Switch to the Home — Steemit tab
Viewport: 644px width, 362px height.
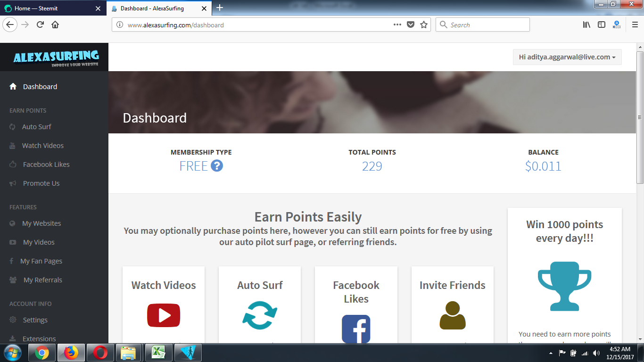tap(54, 8)
